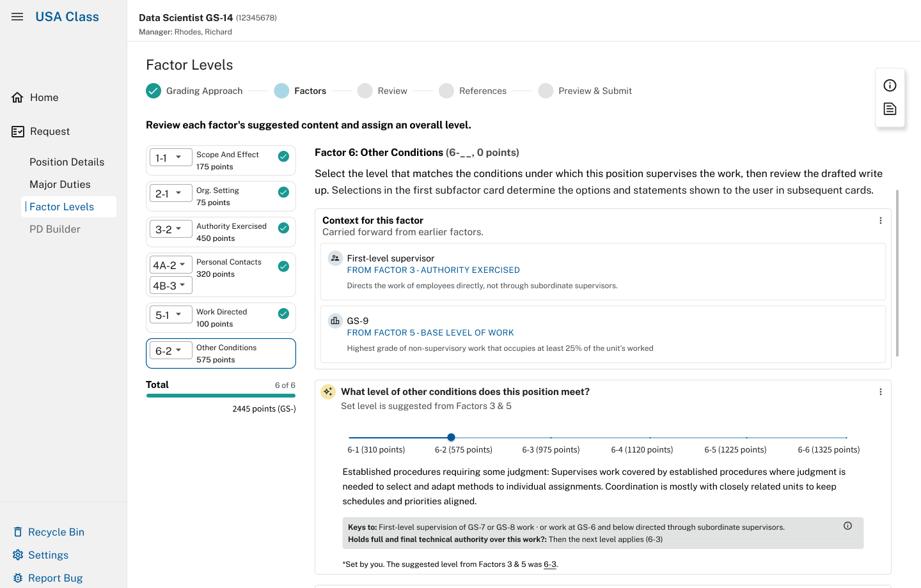Click the Scope And Effect completed checkmark
The width and height of the screenshot is (921, 588).
pyautogui.click(x=283, y=157)
